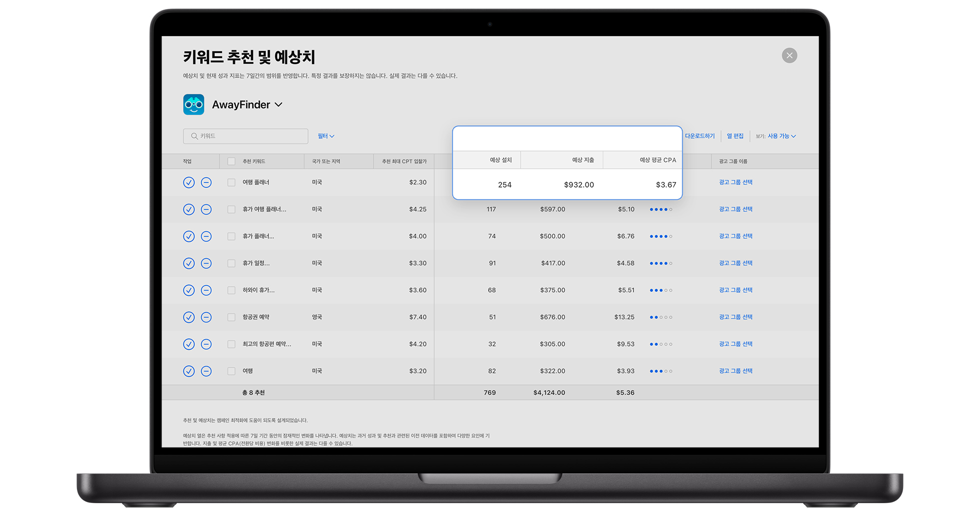Open the 보기: 사용 가능 view dropdown
The height and width of the screenshot is (512, 980).
(780, 136)
